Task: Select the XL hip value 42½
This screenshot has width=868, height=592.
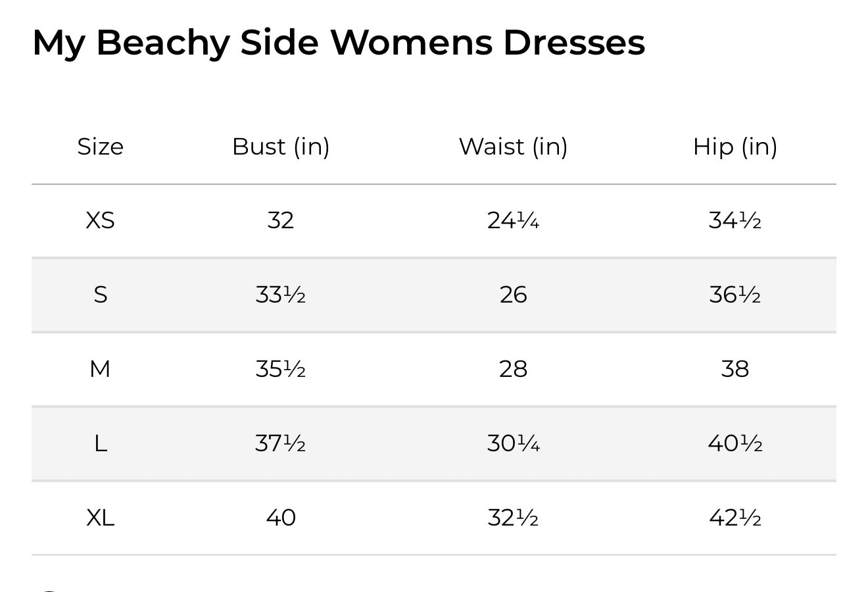Action: coord(735,518)
